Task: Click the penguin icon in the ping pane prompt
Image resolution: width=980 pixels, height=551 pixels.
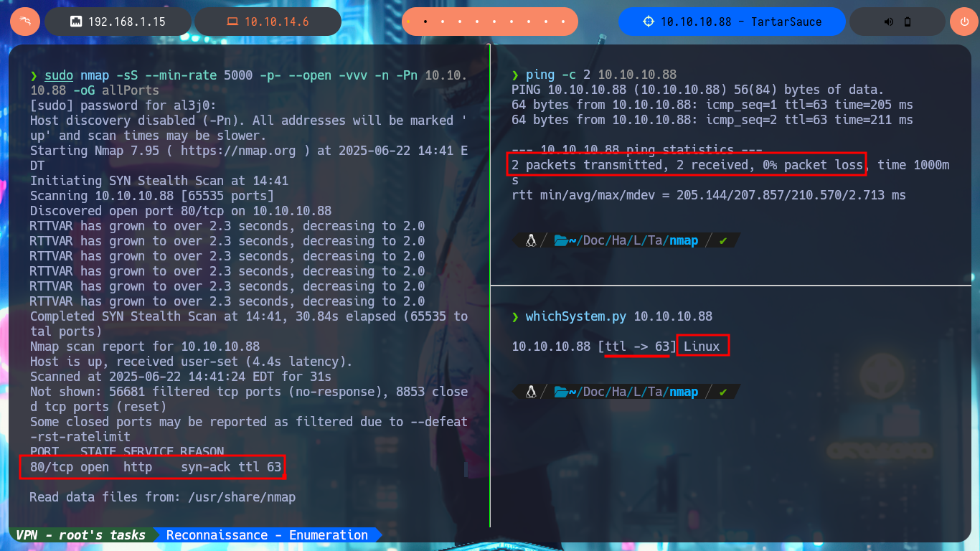Action: tap(531, 240)
